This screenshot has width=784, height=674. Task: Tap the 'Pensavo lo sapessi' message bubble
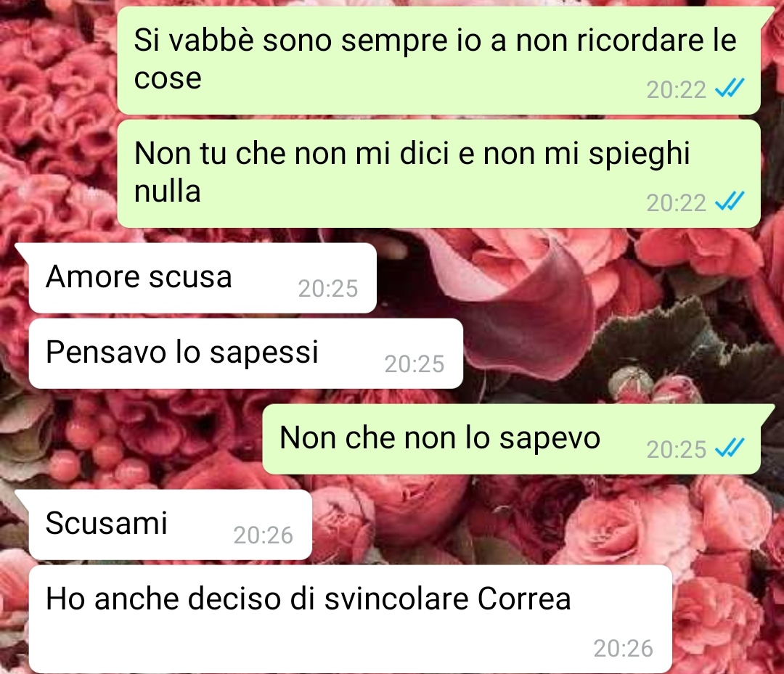click(246, 354)
